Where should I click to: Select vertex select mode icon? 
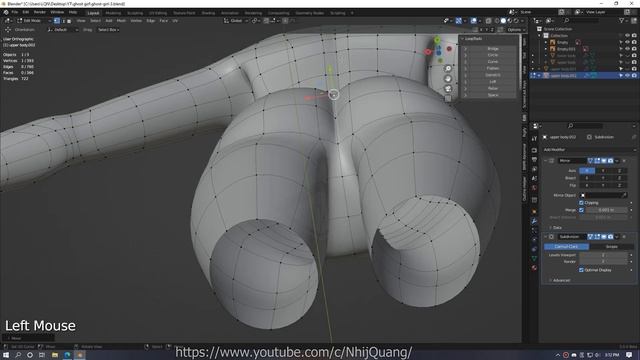[x=57, y=20]
